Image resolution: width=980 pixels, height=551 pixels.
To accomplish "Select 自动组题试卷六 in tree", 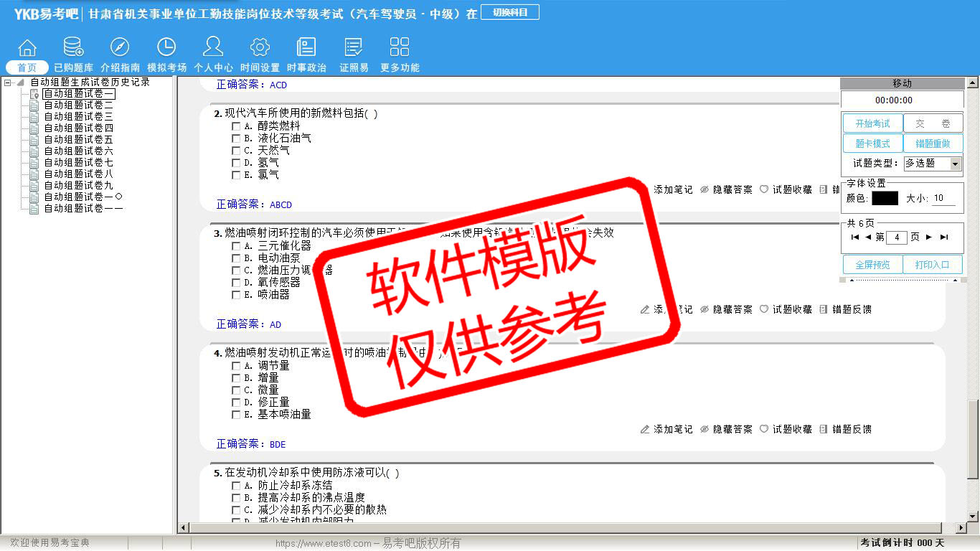I will tap(78, 151).
